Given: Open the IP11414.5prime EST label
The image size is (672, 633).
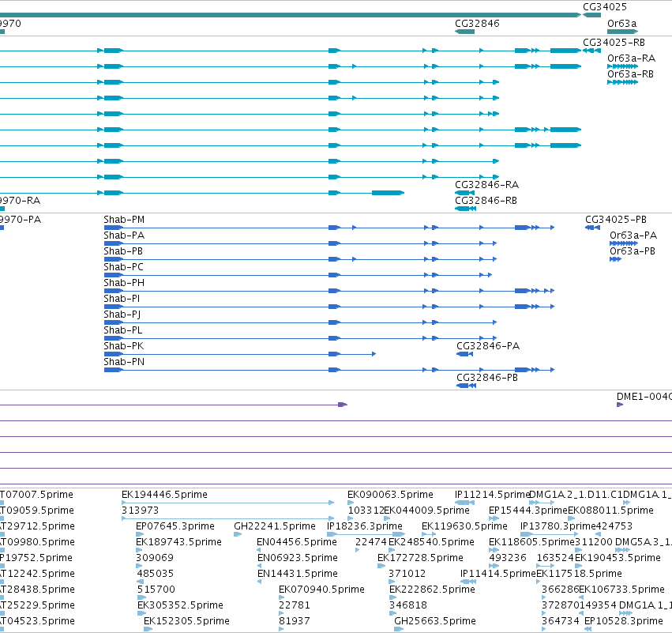Looking at the screenshot, I should pyautogui.click(x=498, y=575).
